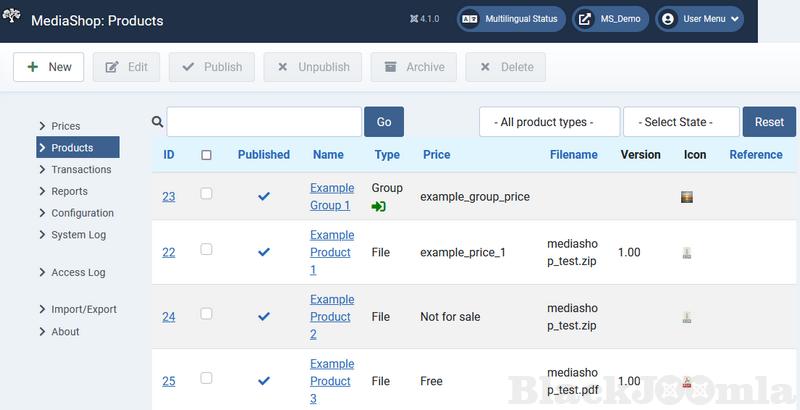Viewport: 800px width, 410px height.
Task: Click the product search input field
Action: [x=264, y=122]
